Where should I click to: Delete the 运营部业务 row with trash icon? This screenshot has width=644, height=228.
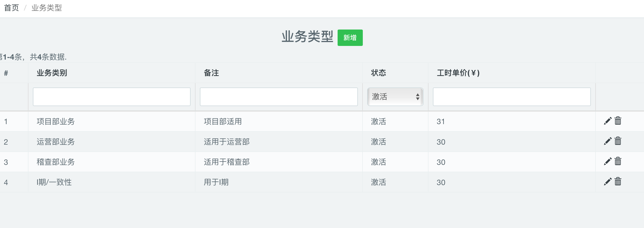click(x=618, y=141)
